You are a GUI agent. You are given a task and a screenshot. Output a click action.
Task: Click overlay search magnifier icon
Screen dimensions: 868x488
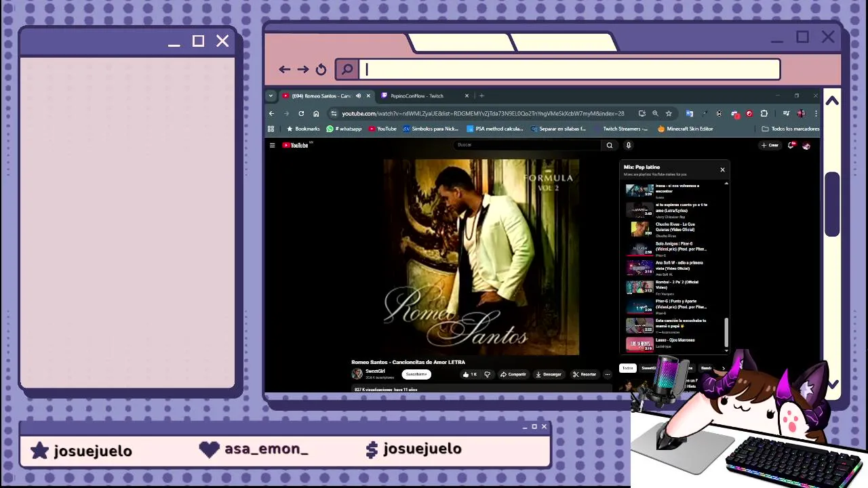coord(347,69)
